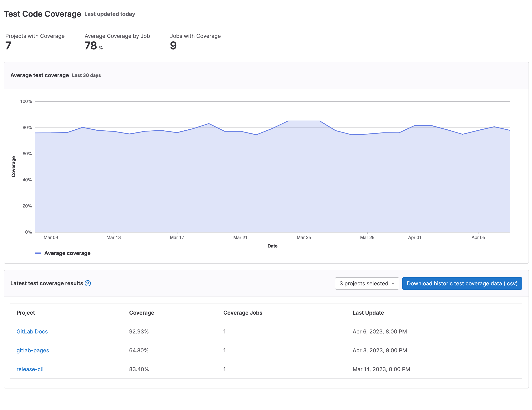The width and height of the screenshot is (532, 410).
Task: Open the release-cli project link
Action: [30, 369]
